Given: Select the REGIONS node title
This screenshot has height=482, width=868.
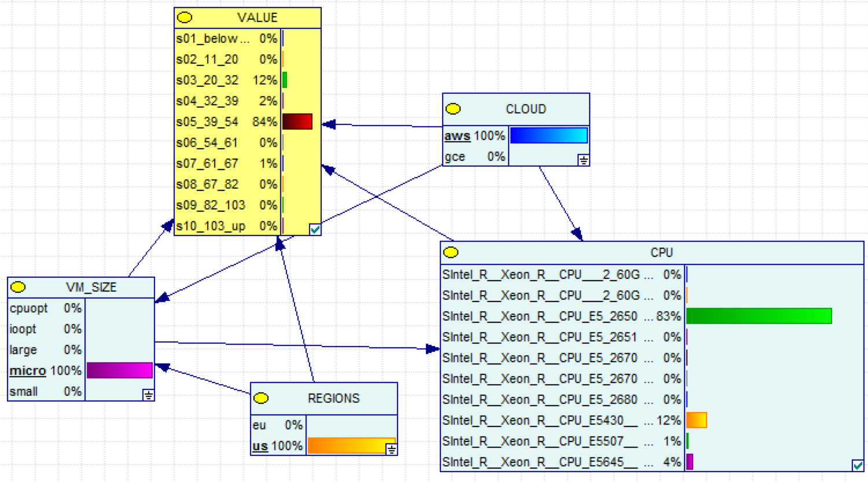Looking at the screenshot, I should click(333, 398).
